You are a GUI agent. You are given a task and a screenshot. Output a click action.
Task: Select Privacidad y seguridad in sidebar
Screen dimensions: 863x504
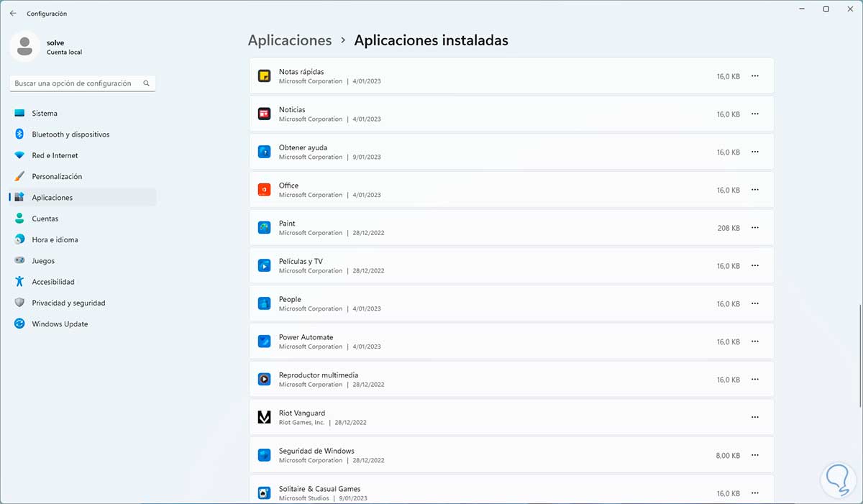[68, 303]
